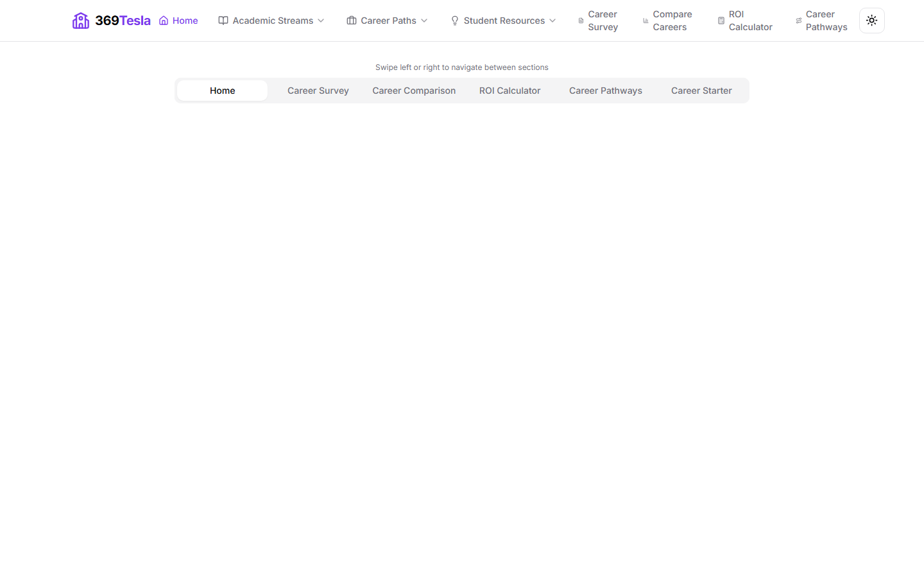Image resolution: width=924 pixels, height=578 pixels.
Task: Expand the Academic Streams dropdown chevron
Action: tap(321, 21)
